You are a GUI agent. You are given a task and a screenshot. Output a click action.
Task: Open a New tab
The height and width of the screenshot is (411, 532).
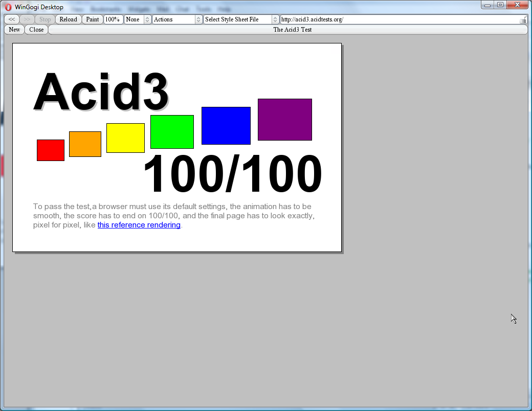point(14,30)
